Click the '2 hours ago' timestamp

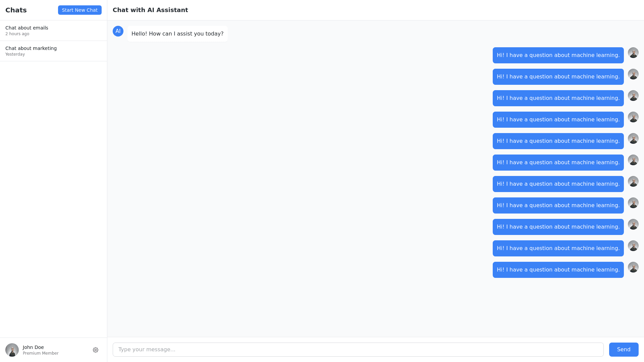17,34
